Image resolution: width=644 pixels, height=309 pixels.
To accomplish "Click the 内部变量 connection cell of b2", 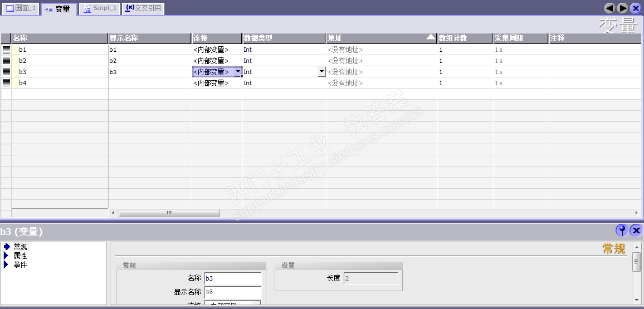I will pyautogui.click(x=217, y=61).
